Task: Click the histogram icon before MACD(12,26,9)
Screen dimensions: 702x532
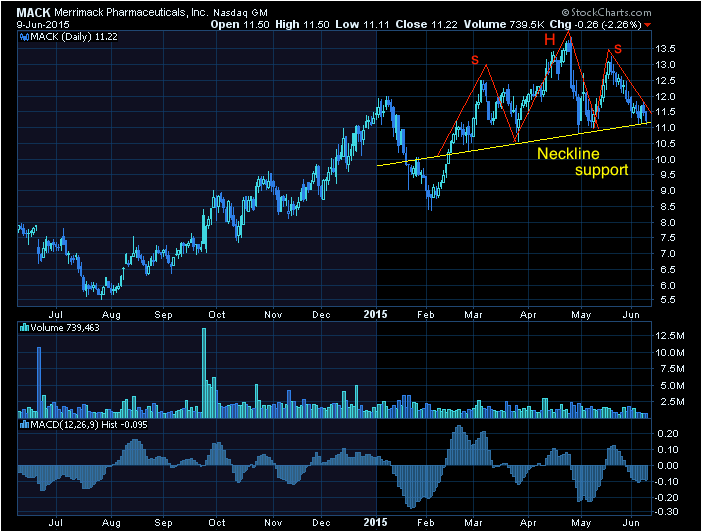Action: pos(24,425)
